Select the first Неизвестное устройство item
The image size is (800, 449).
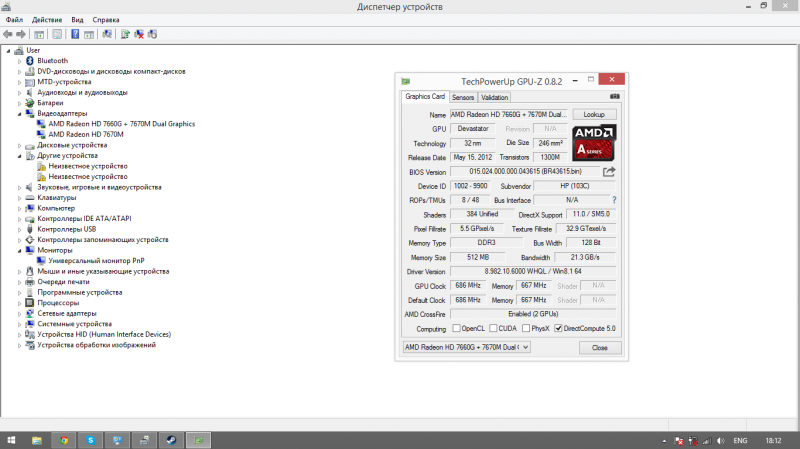(88, 166)
